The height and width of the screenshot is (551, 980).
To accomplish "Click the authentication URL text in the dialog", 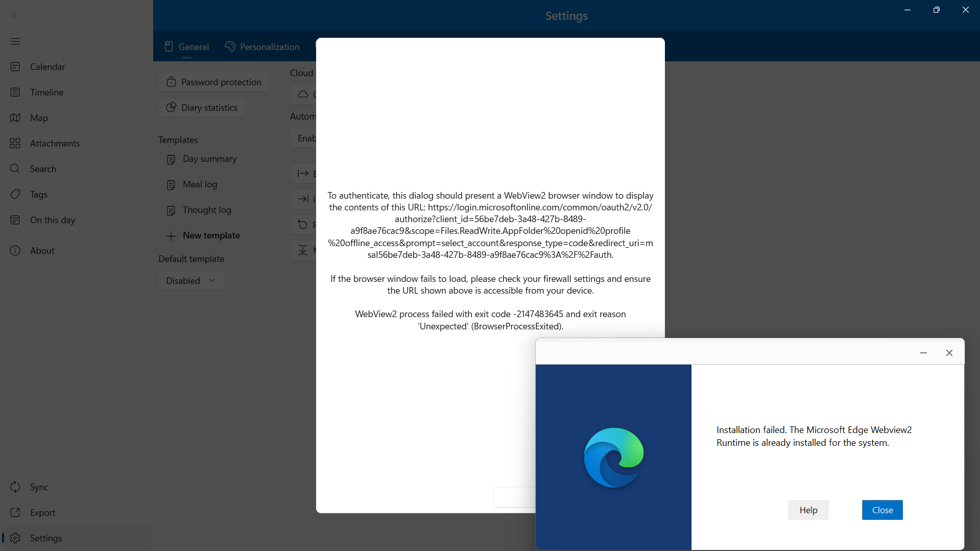I will click(x=490, y=231).
